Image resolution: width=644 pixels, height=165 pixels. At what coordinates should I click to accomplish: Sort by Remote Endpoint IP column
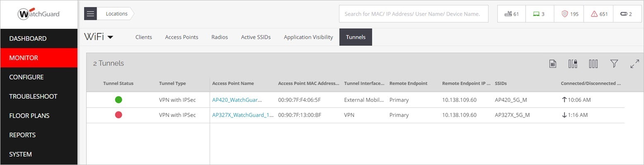(x=466, y=83)
